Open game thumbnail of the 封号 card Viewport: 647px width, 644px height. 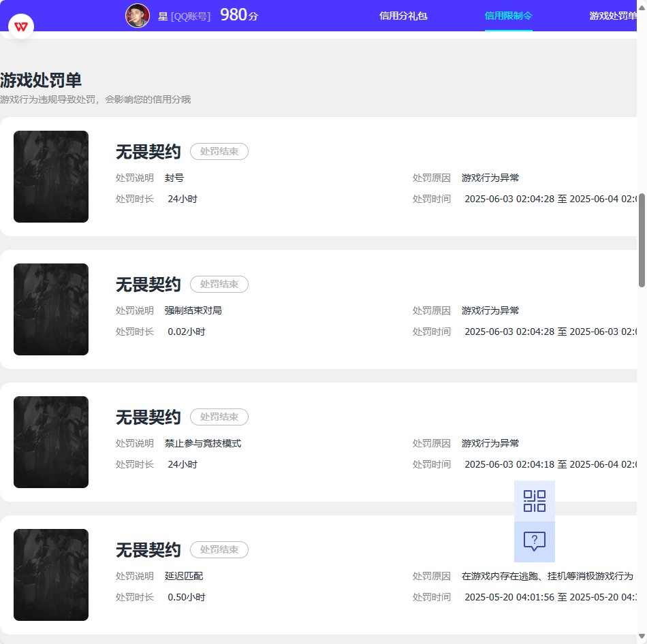(51, 176)
